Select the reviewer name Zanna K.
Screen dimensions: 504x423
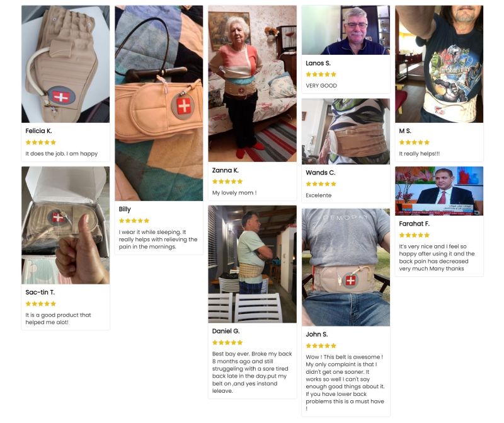click(x=226, y=170)
